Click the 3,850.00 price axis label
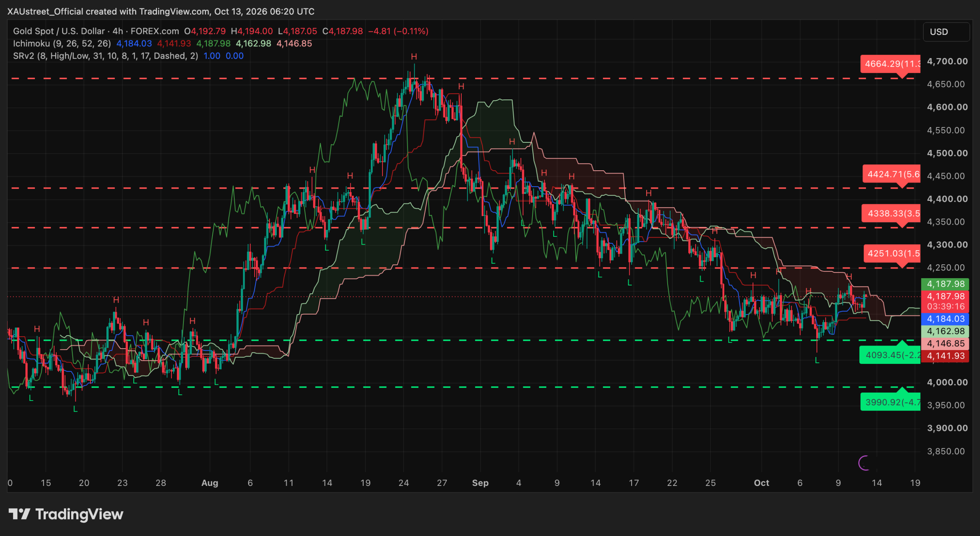Image resolution: width=980 pixels, height=536 pixels. pos(946,451)
